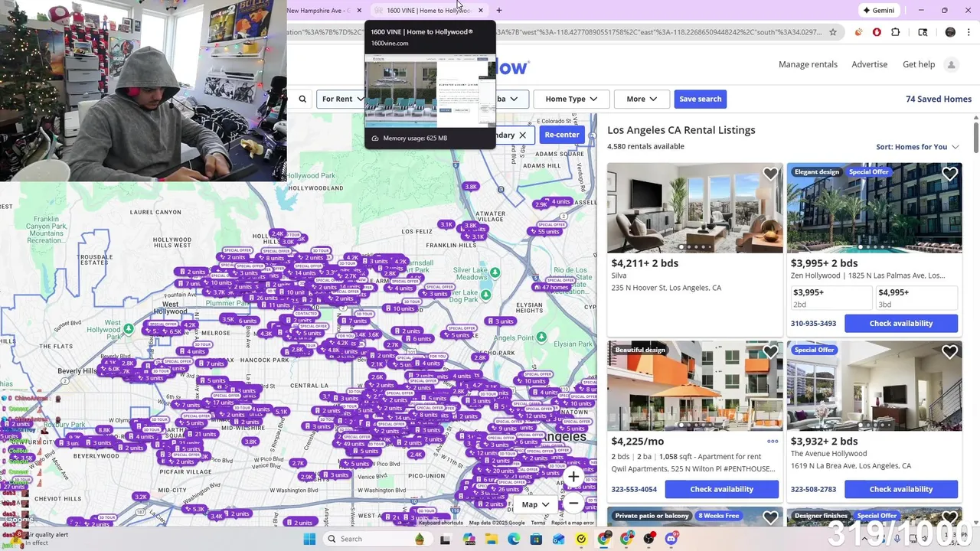Click the Save search button
980x551 pixels.
700,99
